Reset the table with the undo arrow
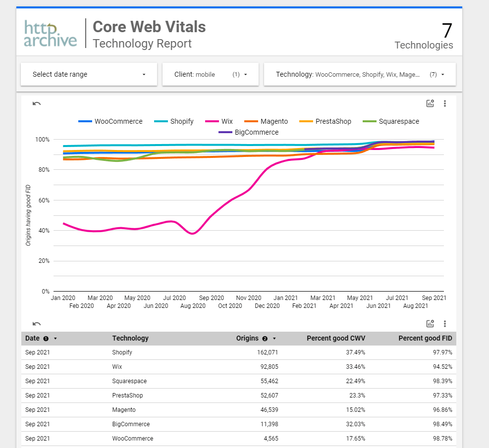 [x=37, y=324]
